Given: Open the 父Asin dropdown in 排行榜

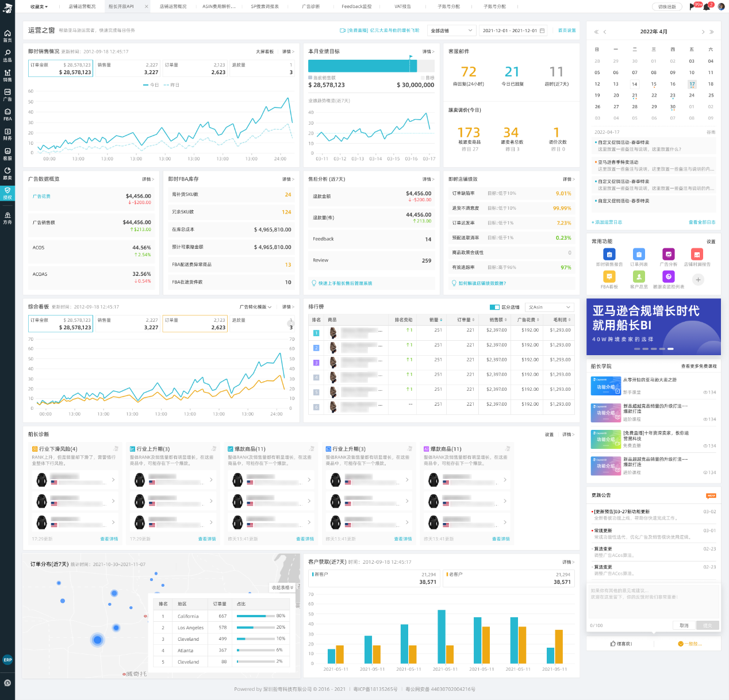Looking at the screenshot, I should (x=550, y=307).
